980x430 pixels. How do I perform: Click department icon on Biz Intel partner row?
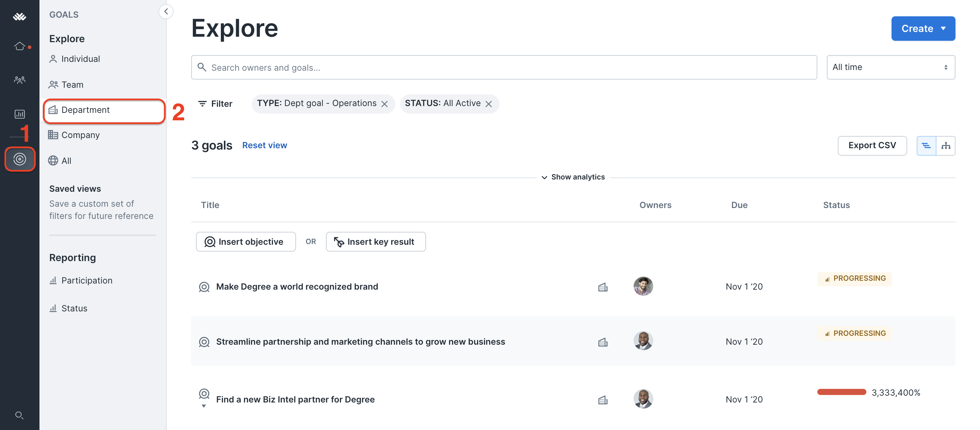pos(603,400)
